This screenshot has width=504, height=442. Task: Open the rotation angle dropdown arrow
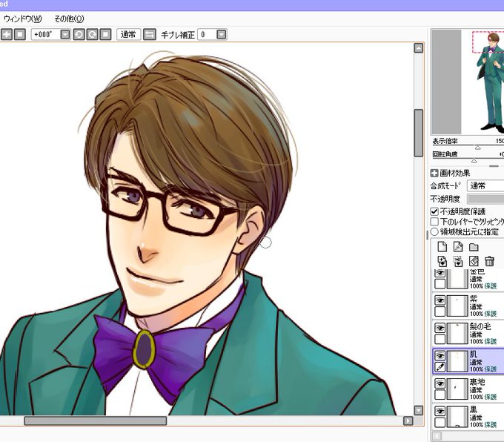[65, 34]
